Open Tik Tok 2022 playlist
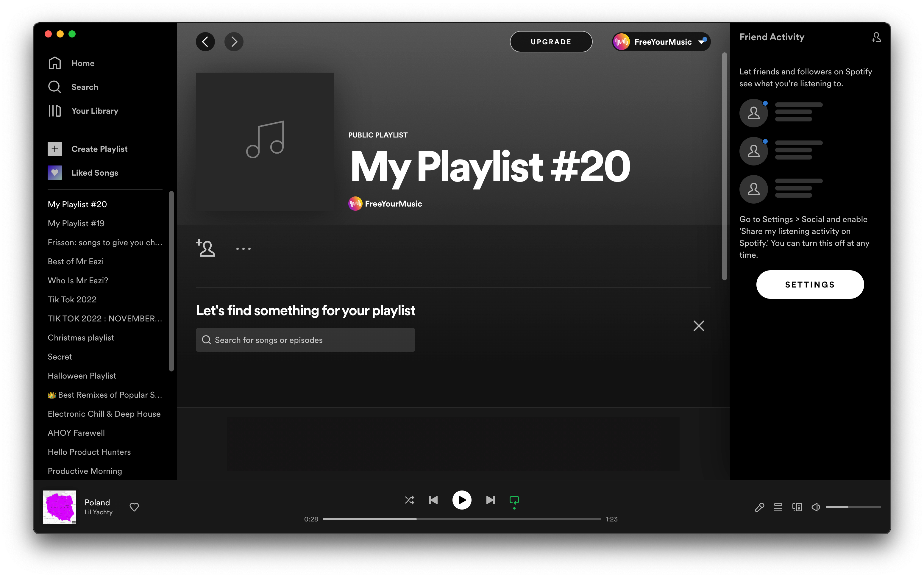 click(72, 300)
